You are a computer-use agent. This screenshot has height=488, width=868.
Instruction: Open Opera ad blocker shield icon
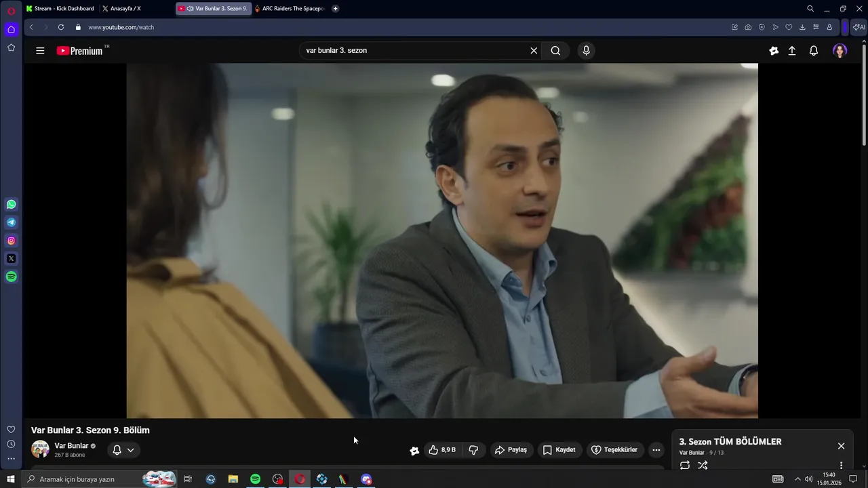click(762, 27)
